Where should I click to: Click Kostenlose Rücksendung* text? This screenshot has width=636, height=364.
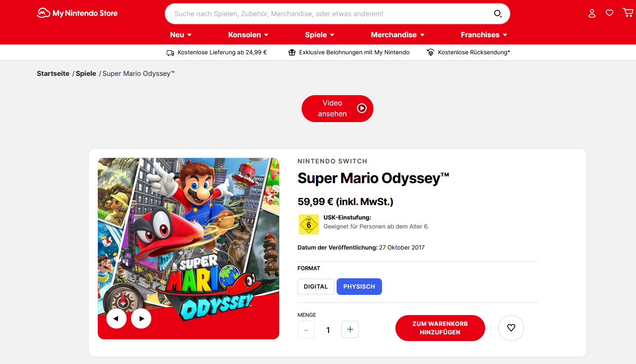[x=474, y=53]
